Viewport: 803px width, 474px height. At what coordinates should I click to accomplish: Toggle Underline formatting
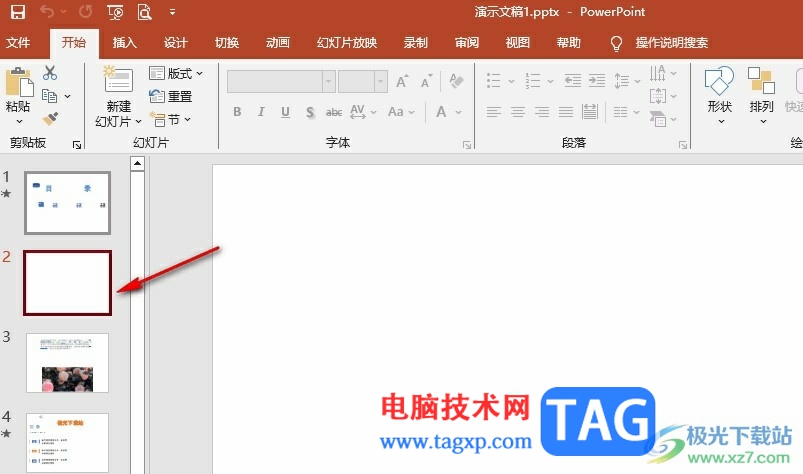click(285, 112)
